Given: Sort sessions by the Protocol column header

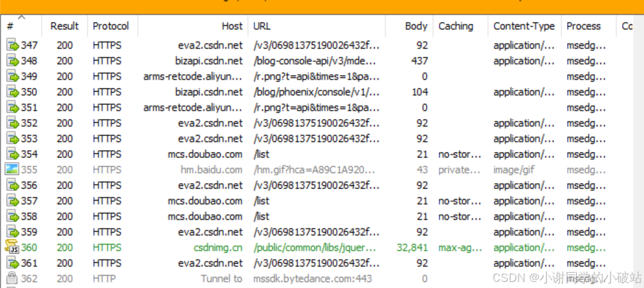Looking at the screenshot, I should click(x=111, y=26).
